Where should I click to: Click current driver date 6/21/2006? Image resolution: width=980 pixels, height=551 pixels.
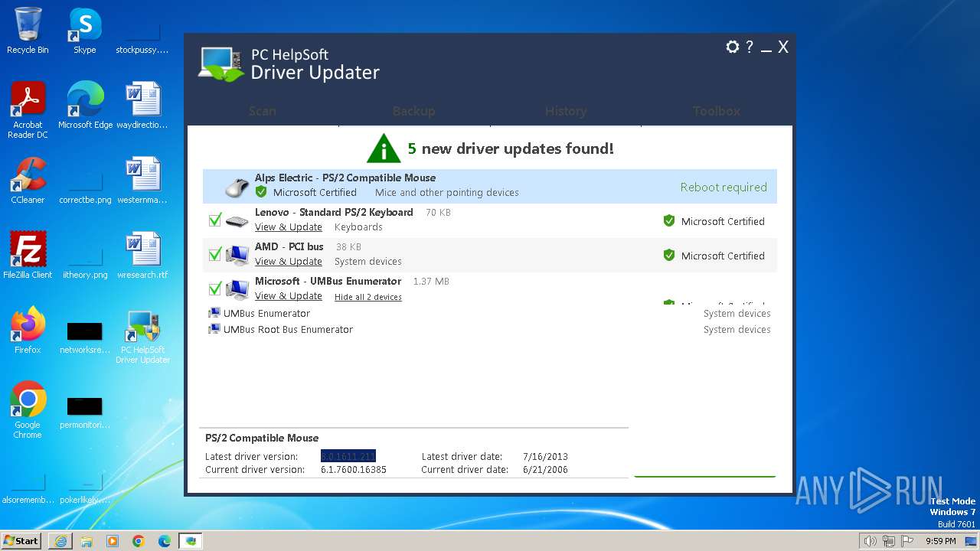[545, 469]
